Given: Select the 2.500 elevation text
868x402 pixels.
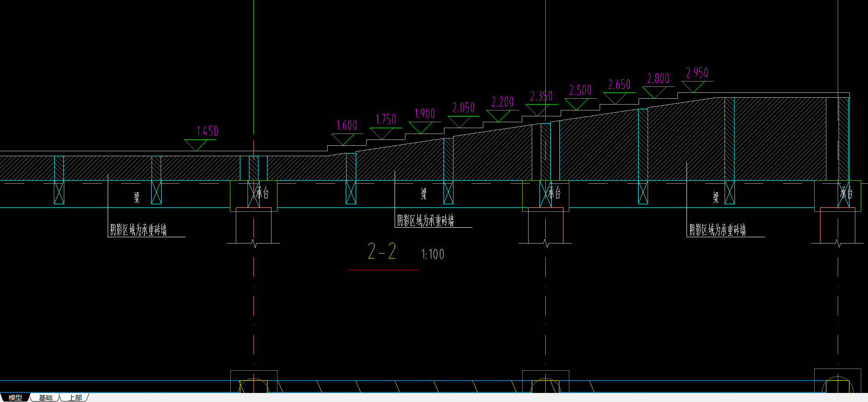Looking at the screenshot, I should point(580,90).
